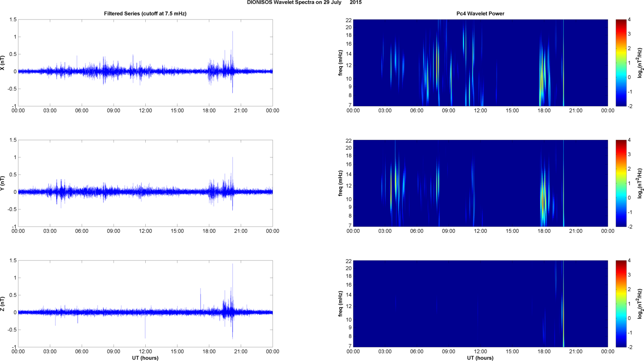Click '21:00' tick under X wavelet spectrogram
Viewport: 644px width, 361px height.
tap(576, 111)
